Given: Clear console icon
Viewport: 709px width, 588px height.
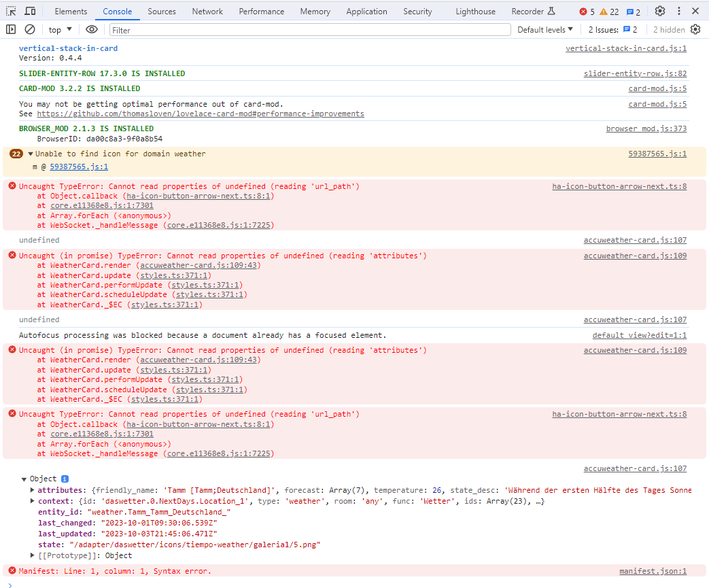Looking at the screenshot, I should click(30, 30).
